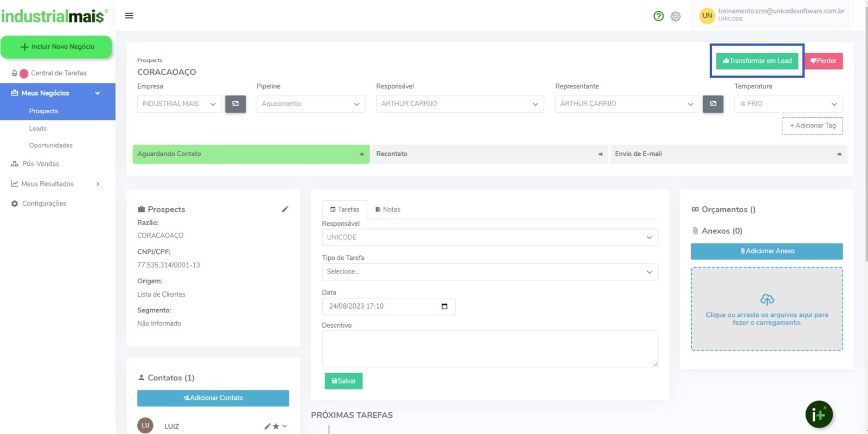
Task: Click into the Descritivo text area
Action: [489, 349]
